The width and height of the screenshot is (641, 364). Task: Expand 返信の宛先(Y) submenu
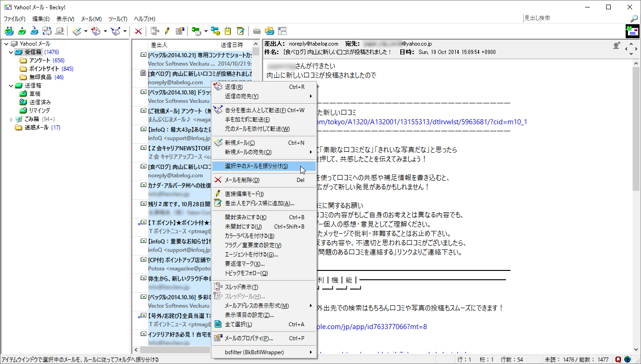264,96
